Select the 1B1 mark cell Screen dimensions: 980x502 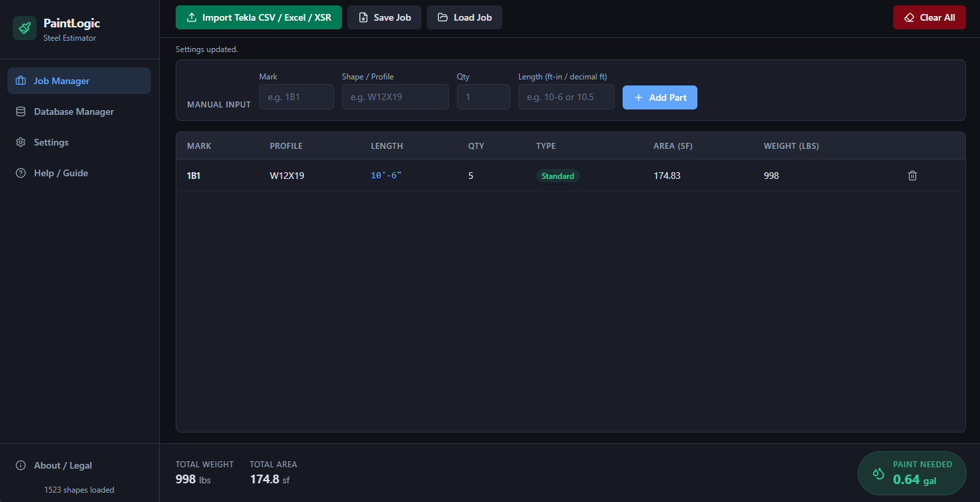(194, 176)
